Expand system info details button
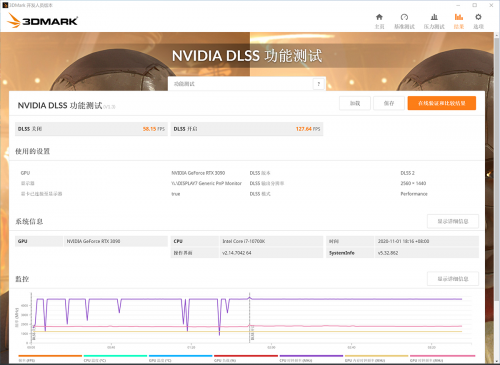This screenshot has height=365, width=500. [453, 221]
